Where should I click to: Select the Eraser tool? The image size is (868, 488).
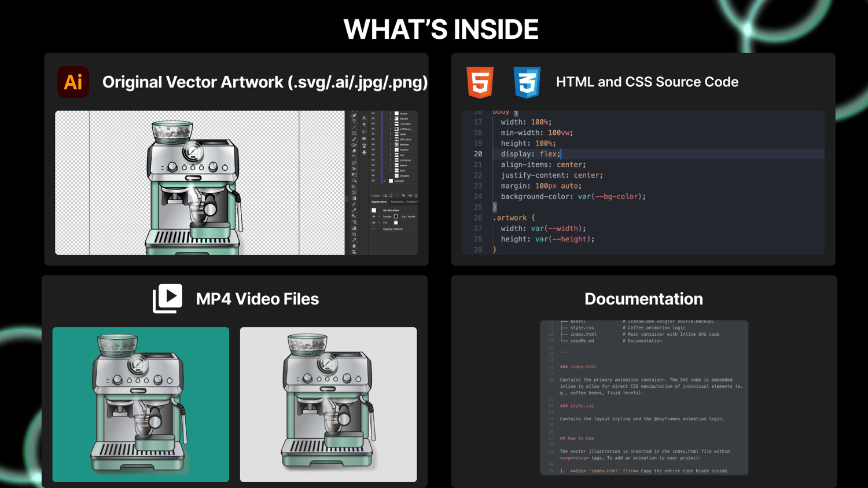click(x=354, y=151)
